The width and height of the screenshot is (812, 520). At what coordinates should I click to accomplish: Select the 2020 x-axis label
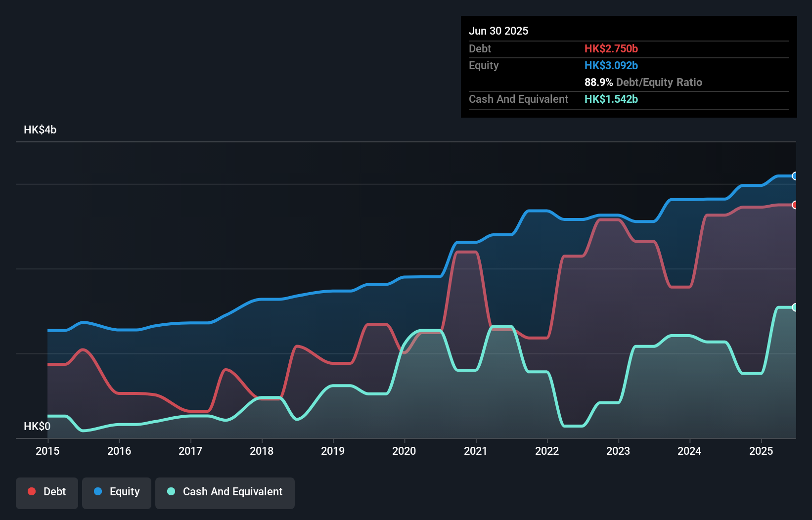[x=404, y=451]
